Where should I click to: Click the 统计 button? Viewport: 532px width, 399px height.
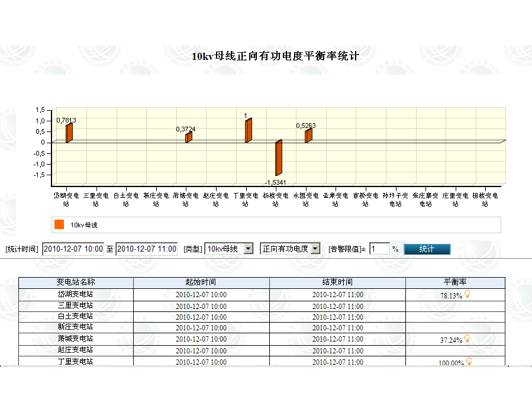[427, 249]
